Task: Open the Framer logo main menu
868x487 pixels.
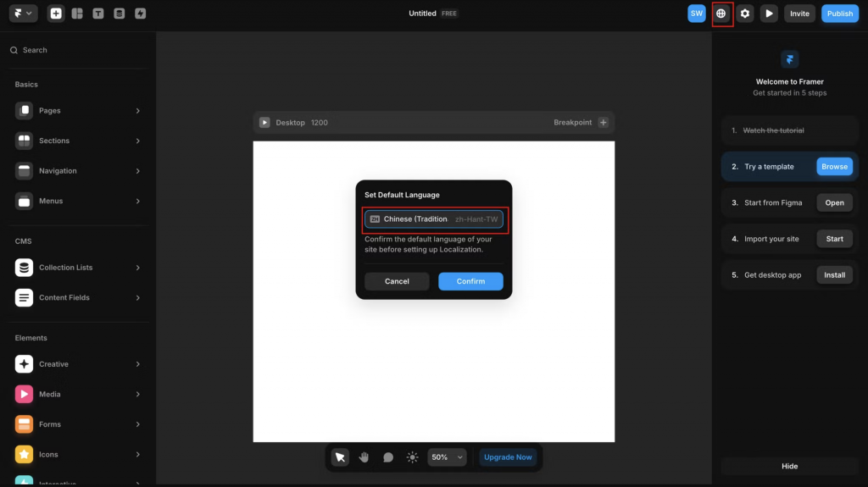Action: (23, 14)
